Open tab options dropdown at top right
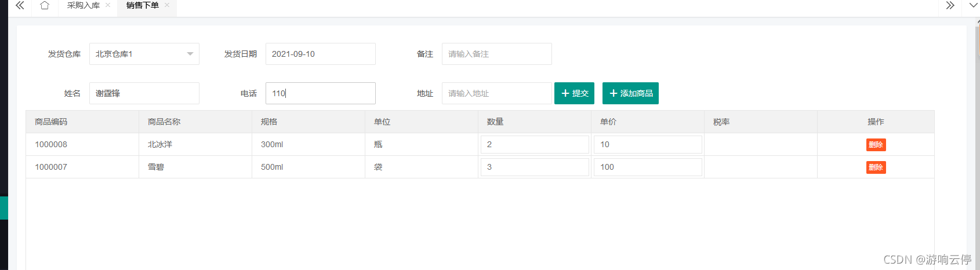 (973, 6)
